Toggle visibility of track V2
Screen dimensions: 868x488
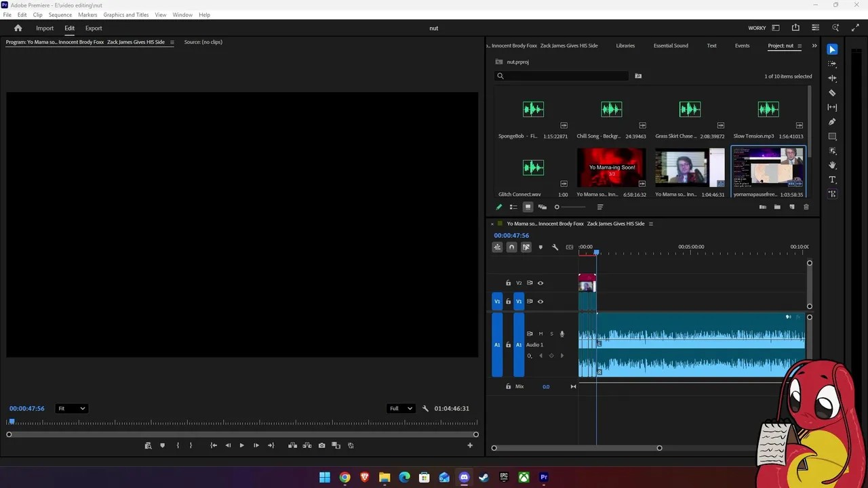click(x=540, y=283)
